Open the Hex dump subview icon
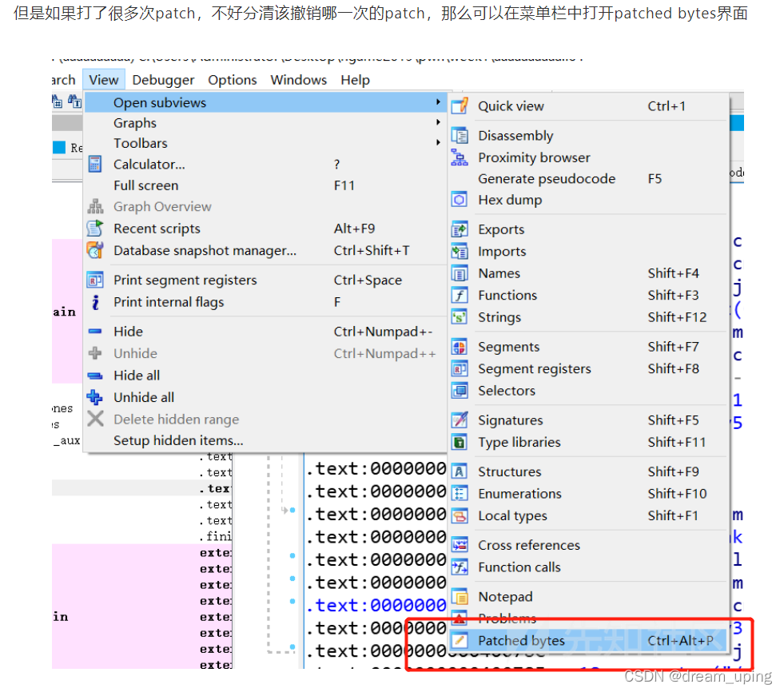The height and width of the screenshot is (692, 784). [460, 200]
